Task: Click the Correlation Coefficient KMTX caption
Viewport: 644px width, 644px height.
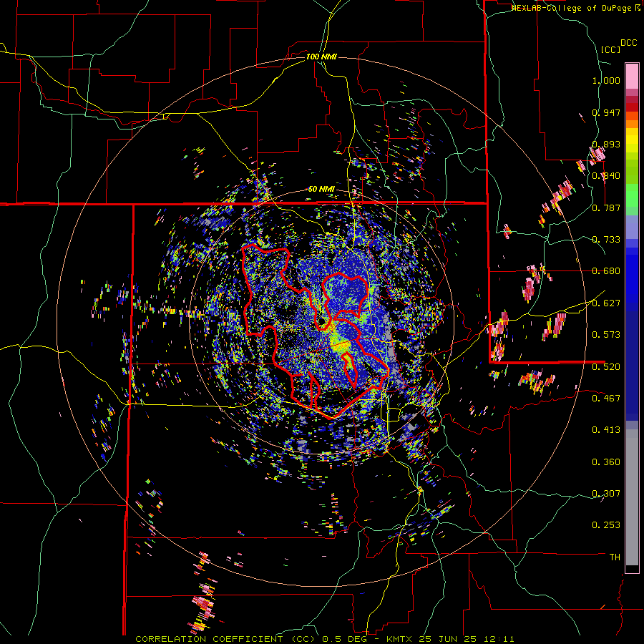Action: pyautogui.click(x=325, y=639)
